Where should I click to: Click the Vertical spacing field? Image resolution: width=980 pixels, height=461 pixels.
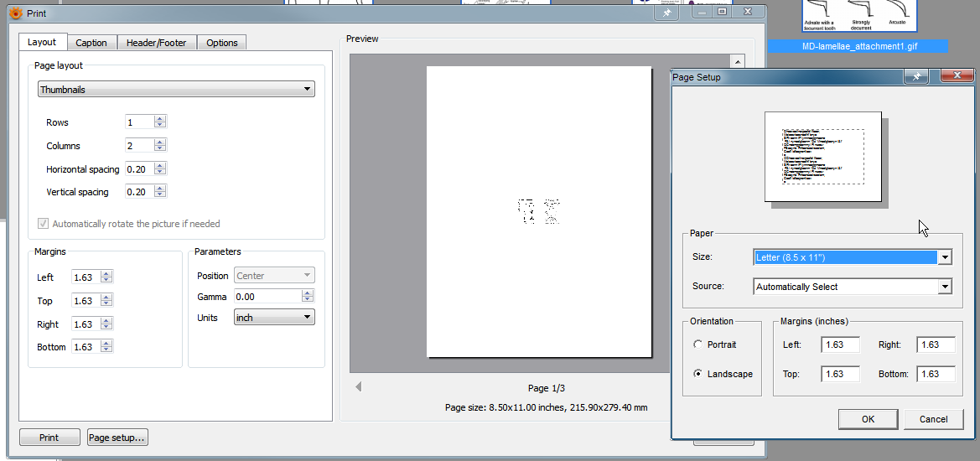click(140, 192)
